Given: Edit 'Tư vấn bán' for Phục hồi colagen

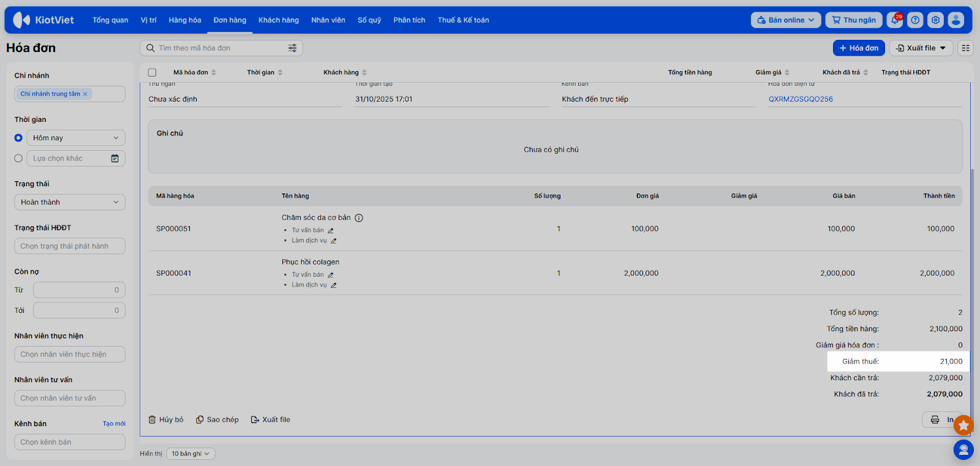Looking at the screenshot, I should coord(331,275).
